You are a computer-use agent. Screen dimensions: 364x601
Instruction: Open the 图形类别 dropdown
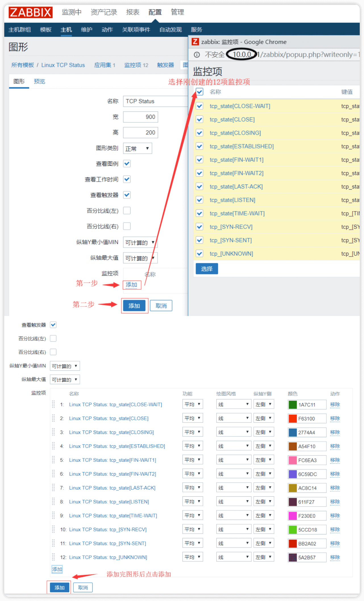pos(137,148)
